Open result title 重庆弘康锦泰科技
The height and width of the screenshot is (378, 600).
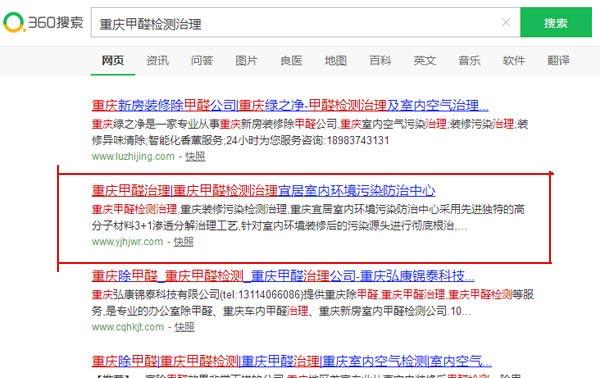pos(283,276)
